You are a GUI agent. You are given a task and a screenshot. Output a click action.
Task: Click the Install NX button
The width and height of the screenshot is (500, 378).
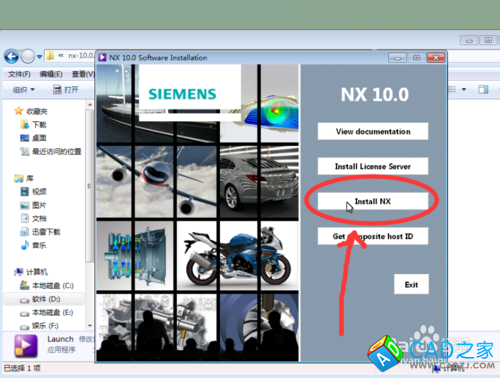pos(373,201)
